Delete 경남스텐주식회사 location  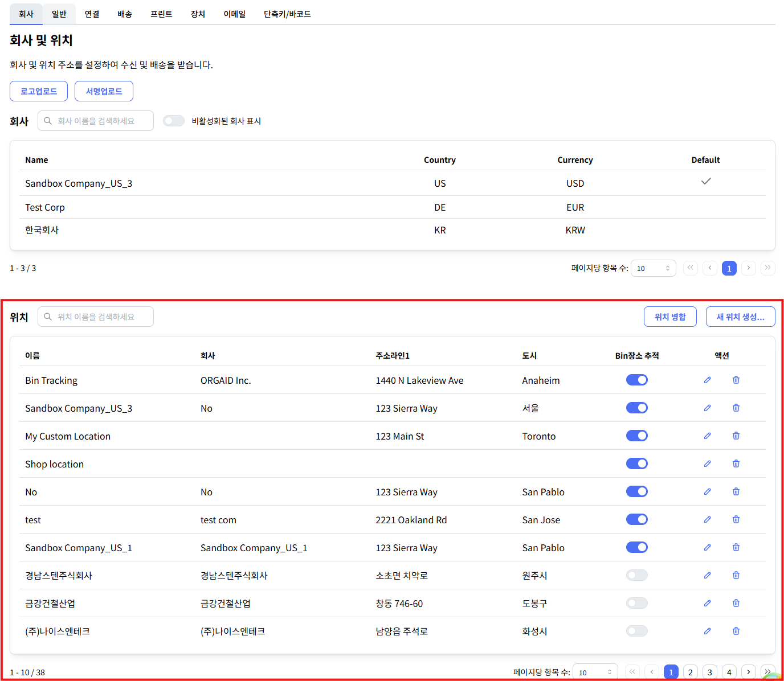[x=736, y=575]
